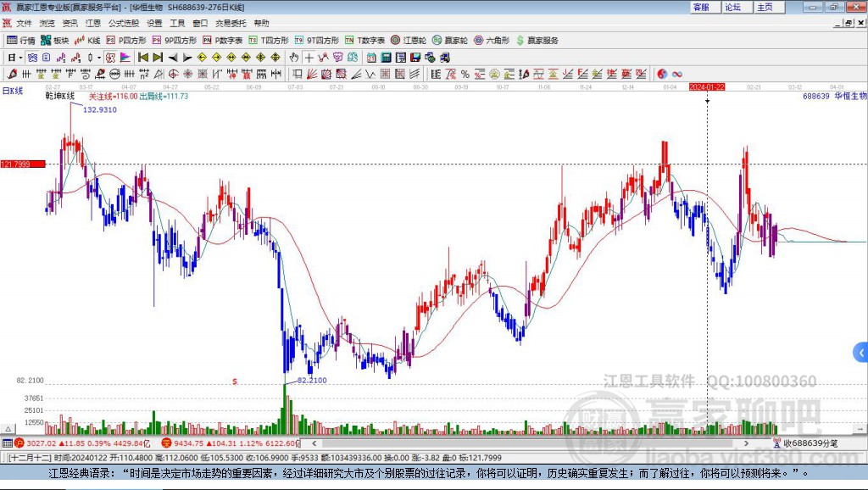Switch to the K线 candlestick chart
The image size is (868, 490).
[87, 40]
